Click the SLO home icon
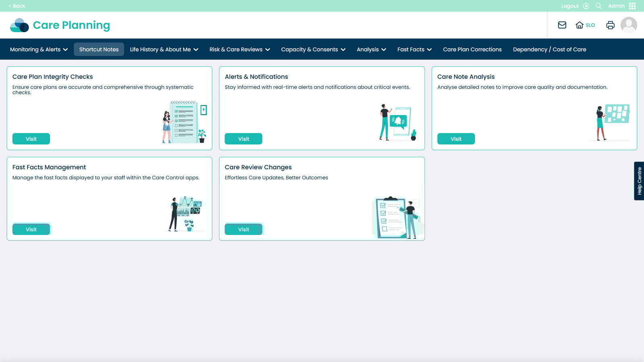The height and width of the screenshot is (362, 644). click(580, 25)
